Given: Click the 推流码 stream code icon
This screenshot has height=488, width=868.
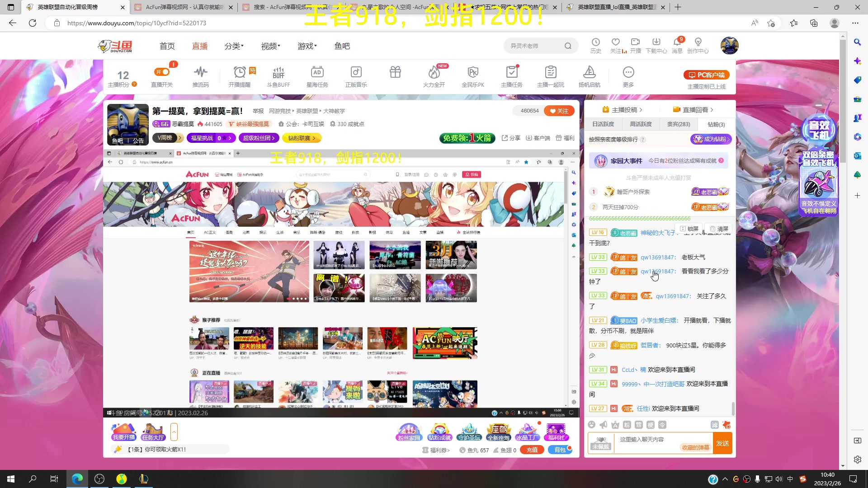Looking at the screenshot, I should click(200, 76).
